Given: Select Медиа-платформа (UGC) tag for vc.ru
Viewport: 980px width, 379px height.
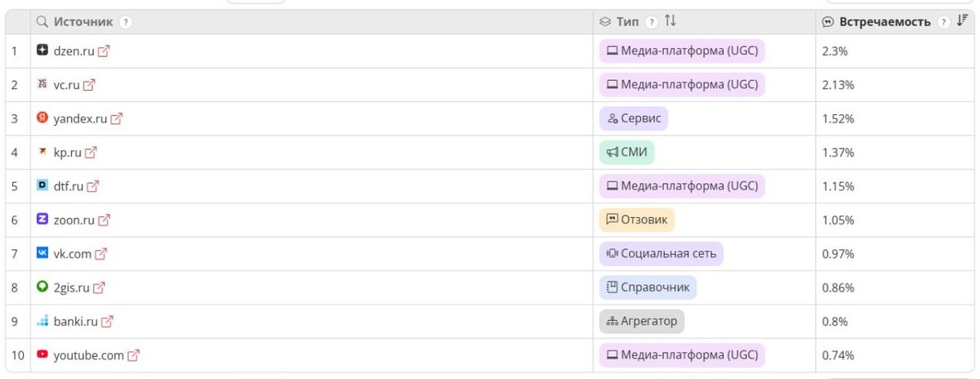Looking at the screenshot, I should point(682,84).
